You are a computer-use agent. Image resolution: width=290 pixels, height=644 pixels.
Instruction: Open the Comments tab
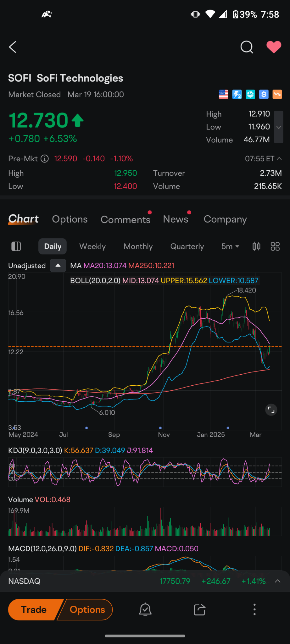click(x=125, y=219)
